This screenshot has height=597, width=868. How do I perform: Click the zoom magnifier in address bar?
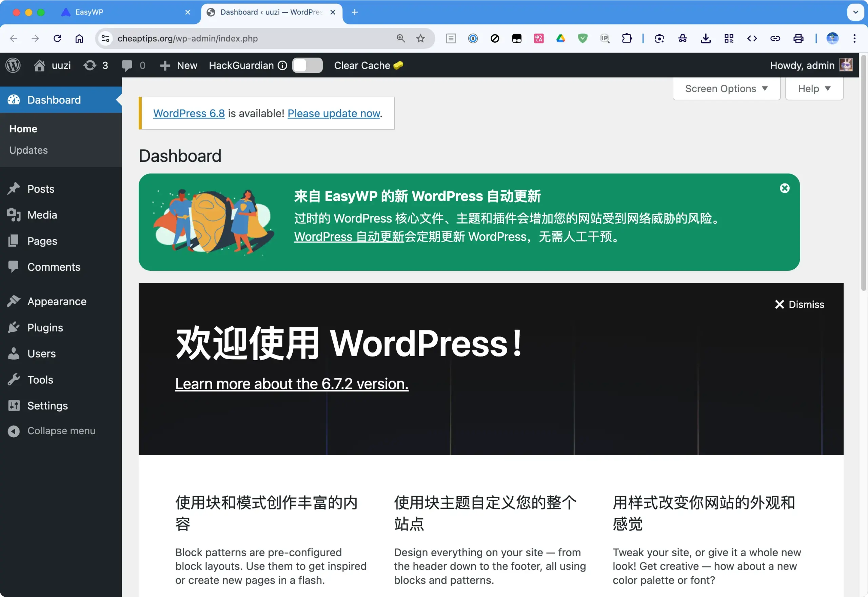click(x=401, y=39)
